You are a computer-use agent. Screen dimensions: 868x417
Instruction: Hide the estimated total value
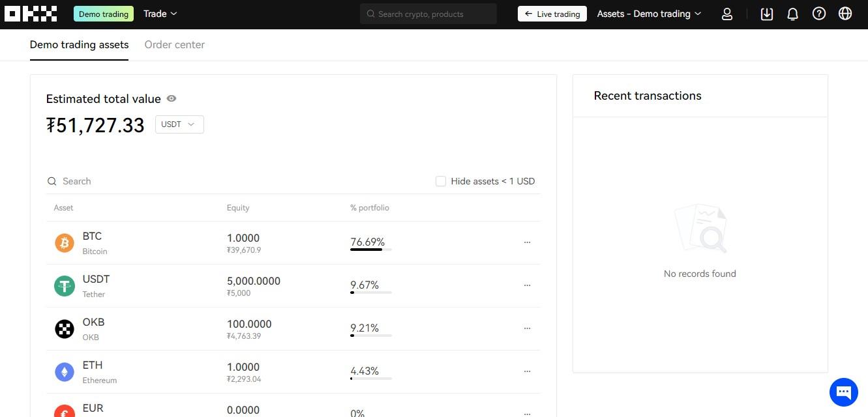point(172,98)
